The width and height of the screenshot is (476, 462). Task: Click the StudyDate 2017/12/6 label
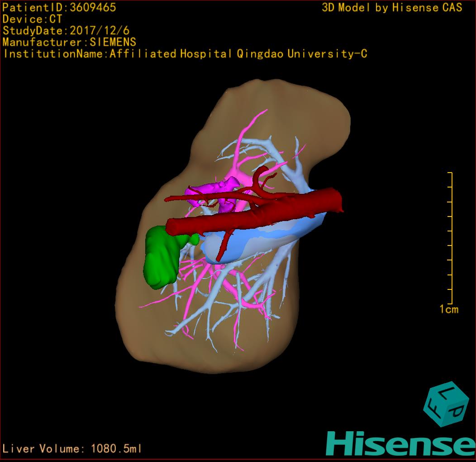click(x=66, y=31)
